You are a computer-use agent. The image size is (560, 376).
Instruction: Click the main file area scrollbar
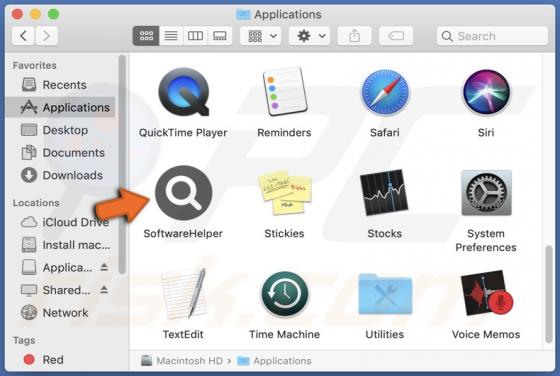549,294
